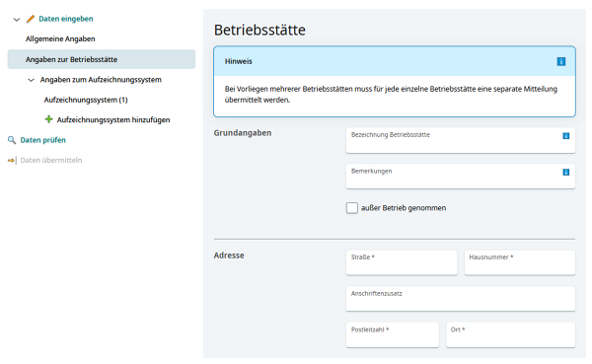Image resolution: width=592 pixels, height=364 pixels.
Task: Click the arrow icon beside Daten übermitteln
Action: coord(12,161)
